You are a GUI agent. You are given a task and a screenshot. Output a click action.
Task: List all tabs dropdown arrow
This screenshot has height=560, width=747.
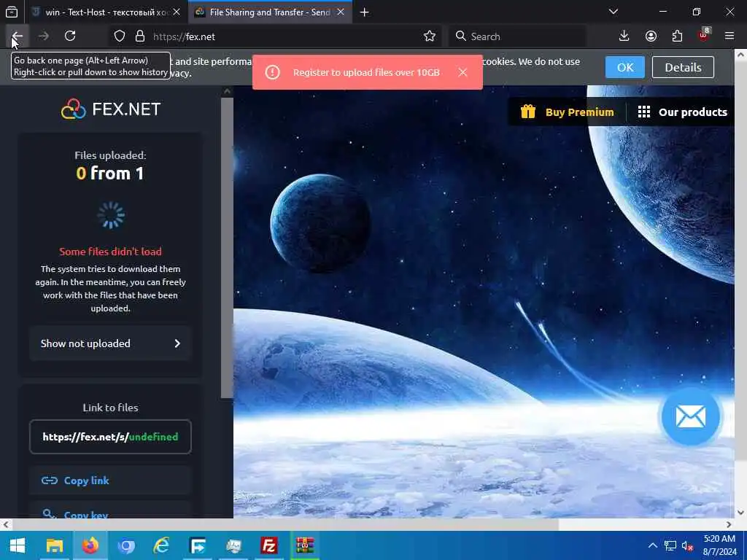click(x=614, y=12)
